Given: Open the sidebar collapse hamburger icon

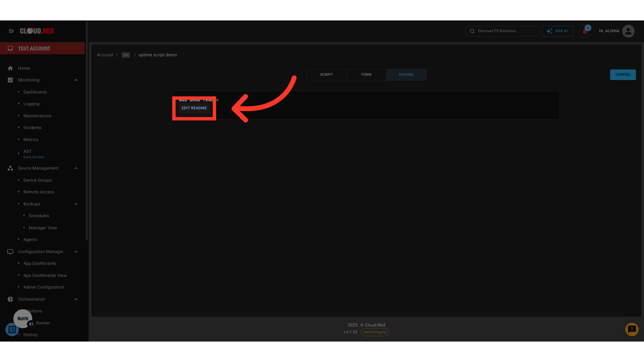Looking at the screenshot, I should click(x=11, y=31).
